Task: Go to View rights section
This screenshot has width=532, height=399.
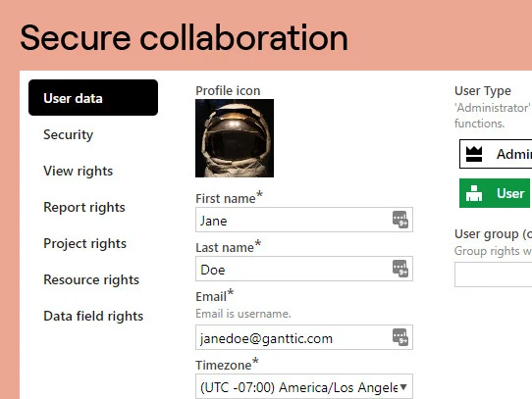Action: (79, 171)
